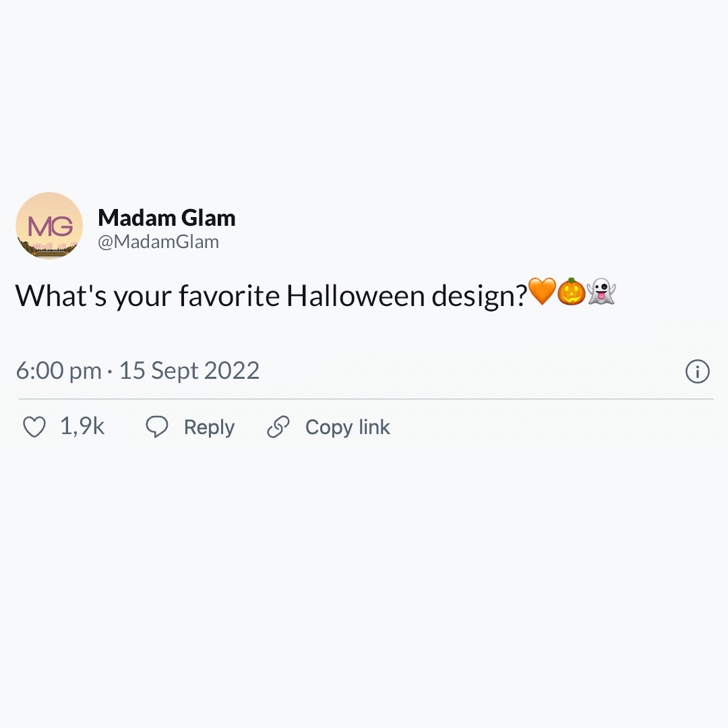Click the word What's starting the tweet

tap(61, 295)
